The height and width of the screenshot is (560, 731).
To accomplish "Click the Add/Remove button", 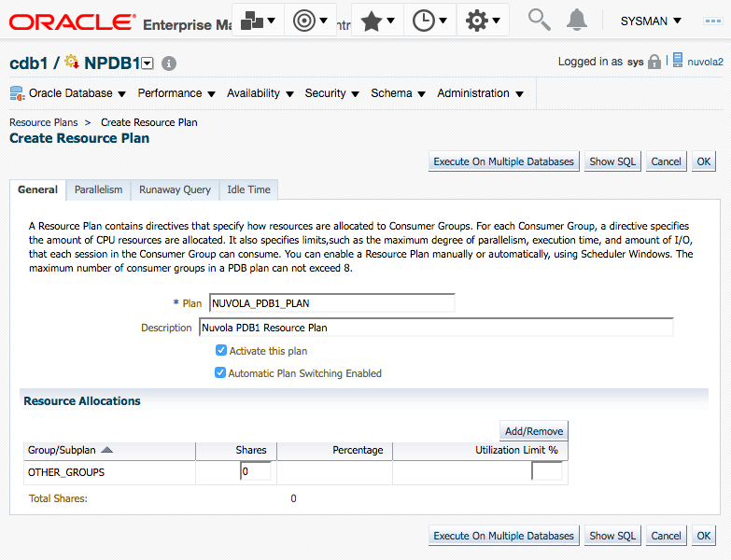I will pyautogui.click(x=534, y=431).
